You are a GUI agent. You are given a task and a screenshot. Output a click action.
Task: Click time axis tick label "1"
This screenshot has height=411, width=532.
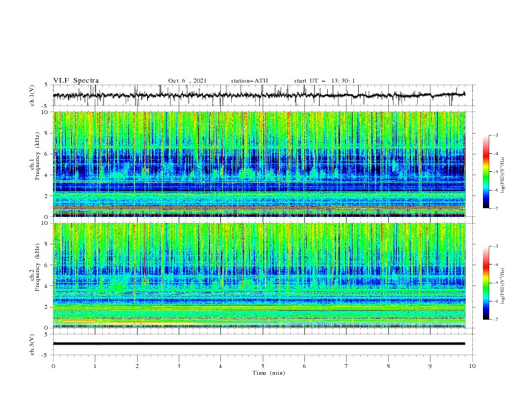click(x=95, y=366)
